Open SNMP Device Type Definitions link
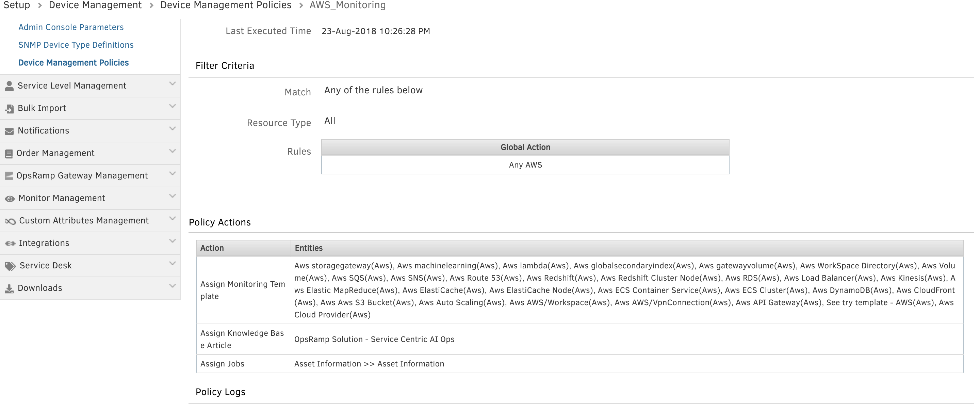980x408 pixels. click(76, 44)
